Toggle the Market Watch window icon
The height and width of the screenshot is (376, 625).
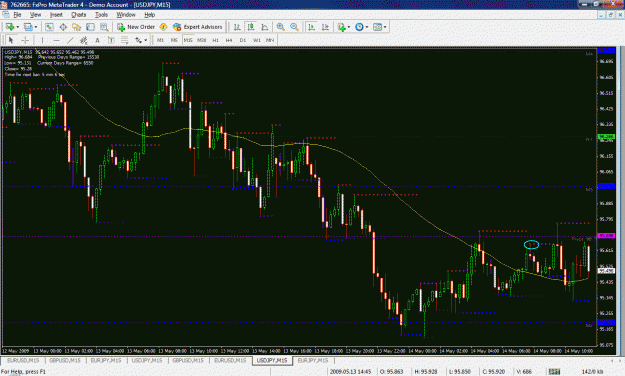[49, 27]
